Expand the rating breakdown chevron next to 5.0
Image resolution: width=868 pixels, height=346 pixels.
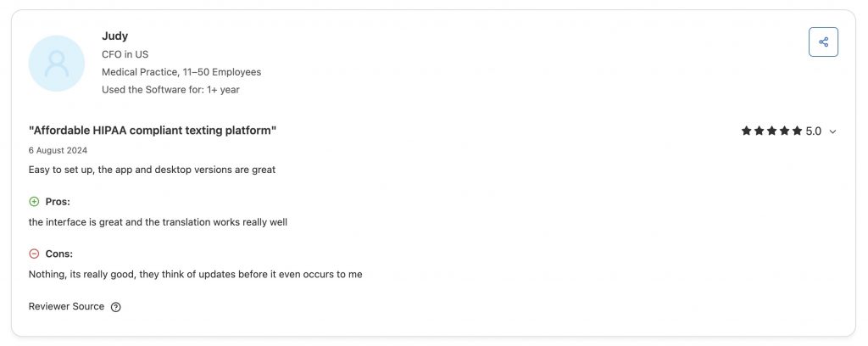832,131
